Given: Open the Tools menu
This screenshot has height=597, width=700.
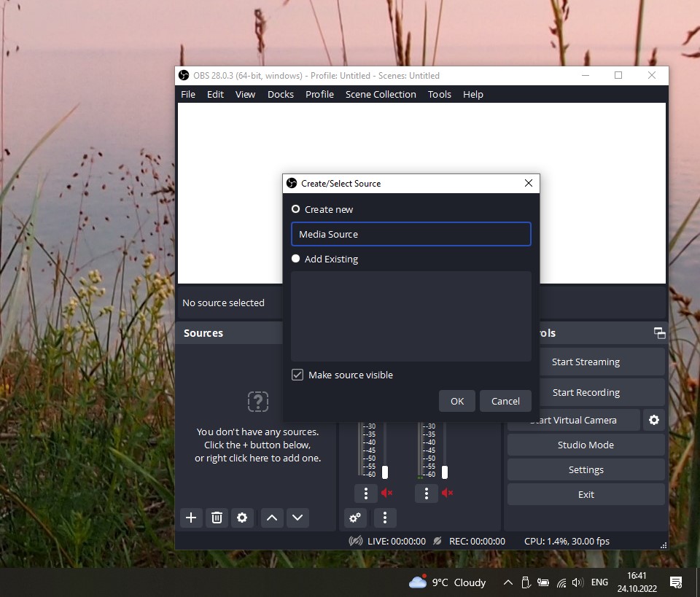Looking at the screenshot, I should click(x=439, y=94).
